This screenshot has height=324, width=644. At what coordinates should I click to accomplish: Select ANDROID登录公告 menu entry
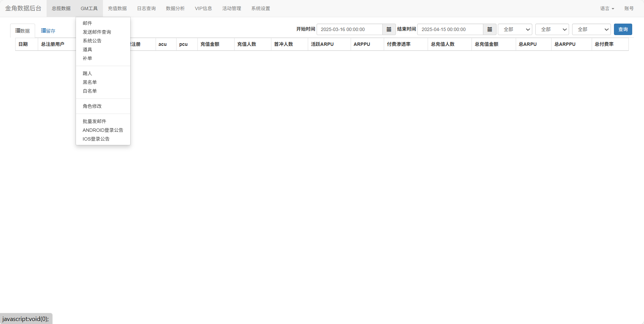103,130
